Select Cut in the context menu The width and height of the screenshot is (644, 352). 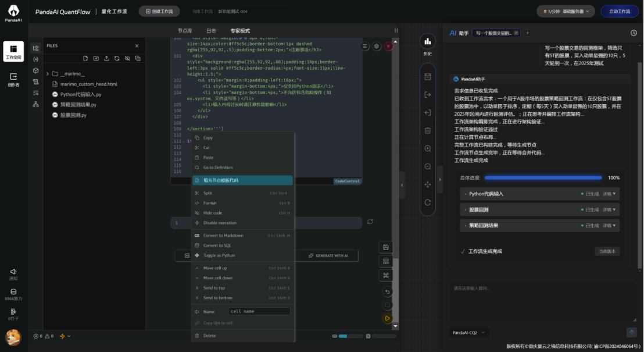[242, 148]
